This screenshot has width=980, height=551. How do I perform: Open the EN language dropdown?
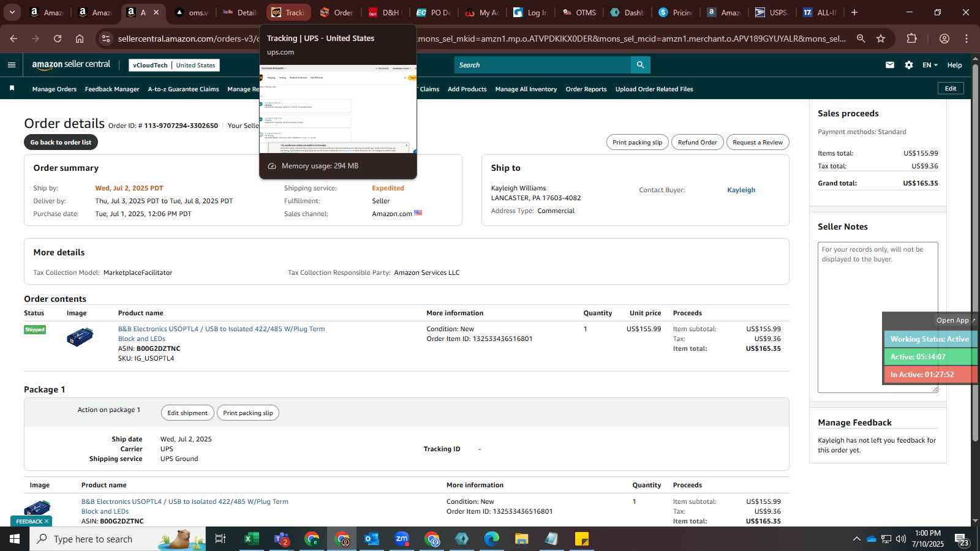(x=930, y=65)
